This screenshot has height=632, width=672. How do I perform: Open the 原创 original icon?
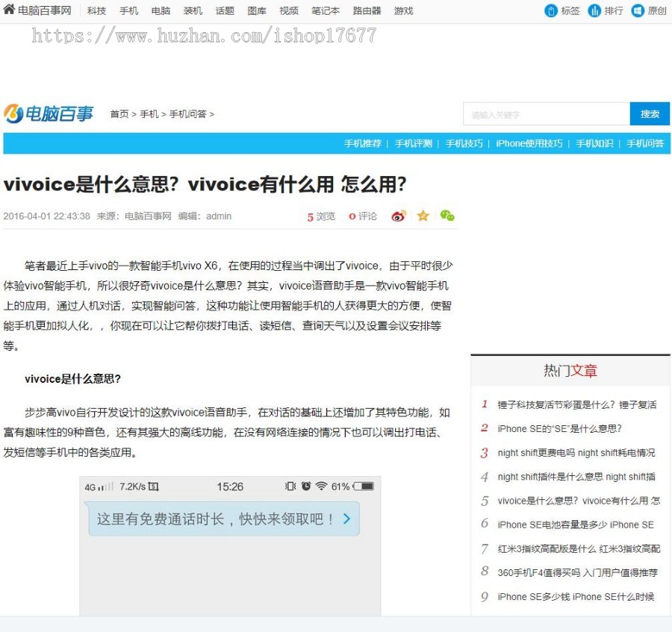coord(638,10)
